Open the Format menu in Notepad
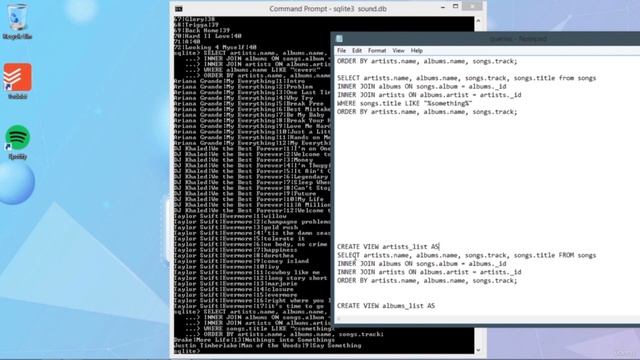640x360 pixels. pyautogui.click(x=377, y=51)
